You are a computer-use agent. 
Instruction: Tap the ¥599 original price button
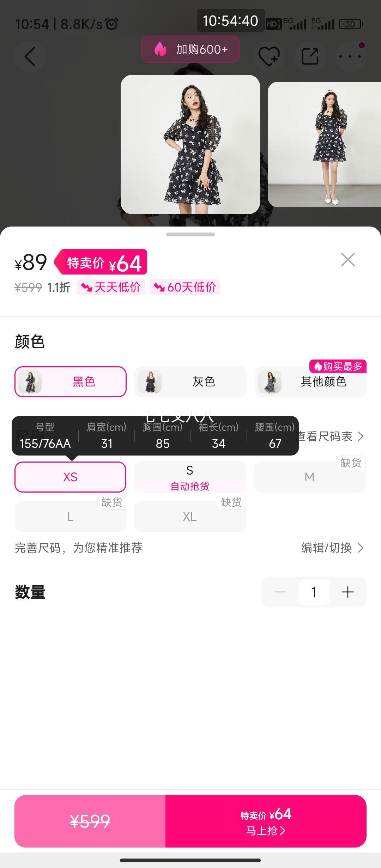tap(90, 821)
